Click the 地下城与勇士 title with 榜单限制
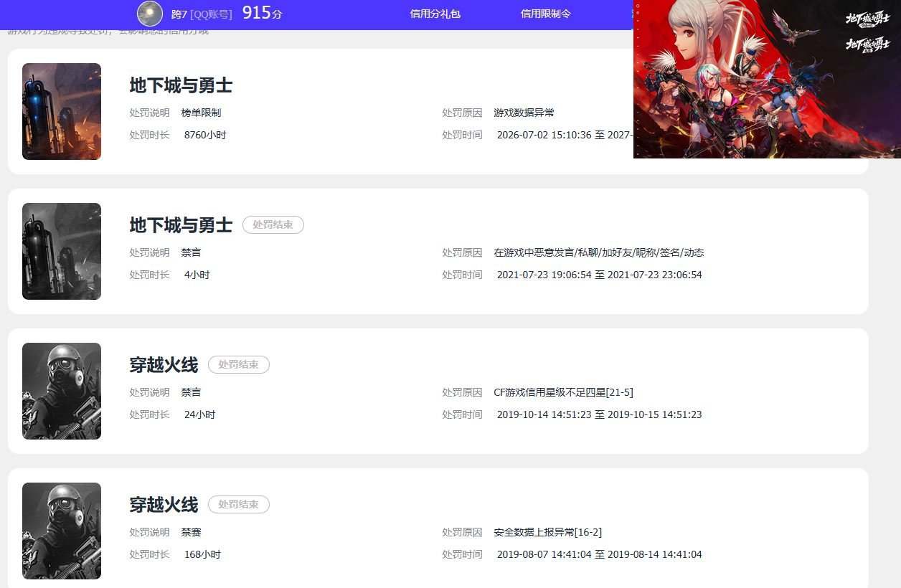Image resolution: width=901 pixels, height=588 pixels. 181,85
